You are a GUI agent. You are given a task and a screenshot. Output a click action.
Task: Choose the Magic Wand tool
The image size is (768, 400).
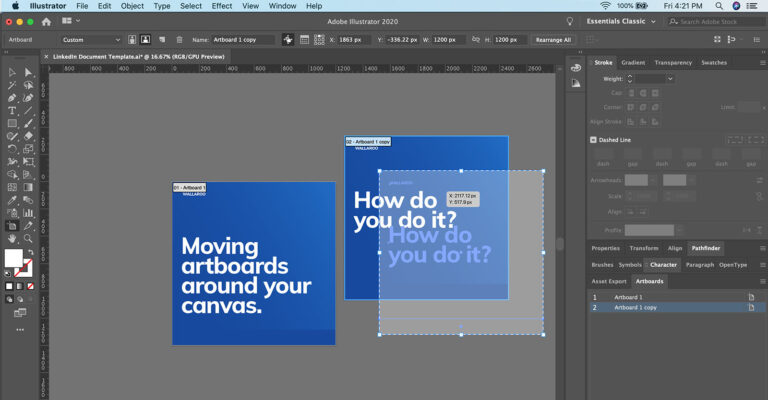click(12, 85)
